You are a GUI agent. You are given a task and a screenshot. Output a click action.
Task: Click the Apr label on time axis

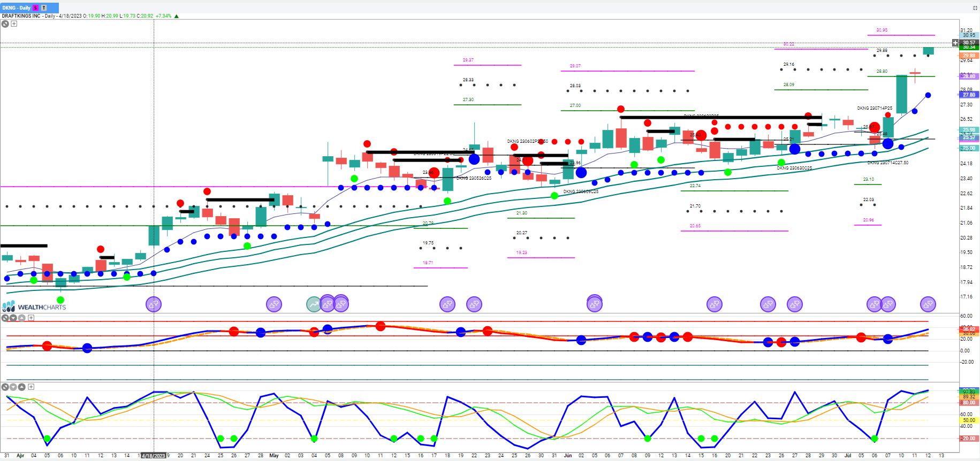click(x=20, y=456)
